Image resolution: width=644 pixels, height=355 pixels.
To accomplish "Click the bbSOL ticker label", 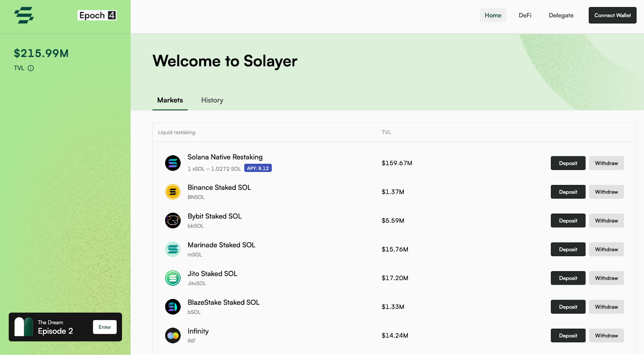I will (196, 226).
